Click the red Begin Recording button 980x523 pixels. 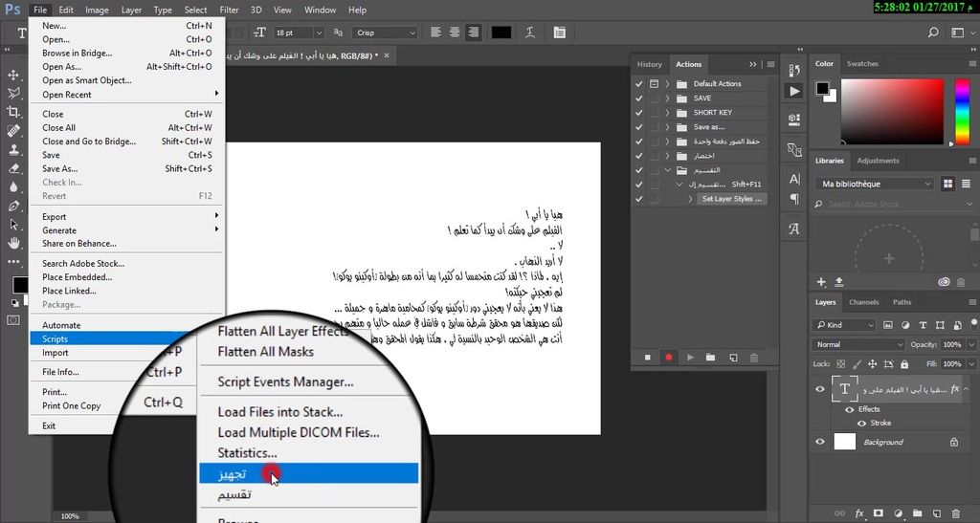(669, 358)
